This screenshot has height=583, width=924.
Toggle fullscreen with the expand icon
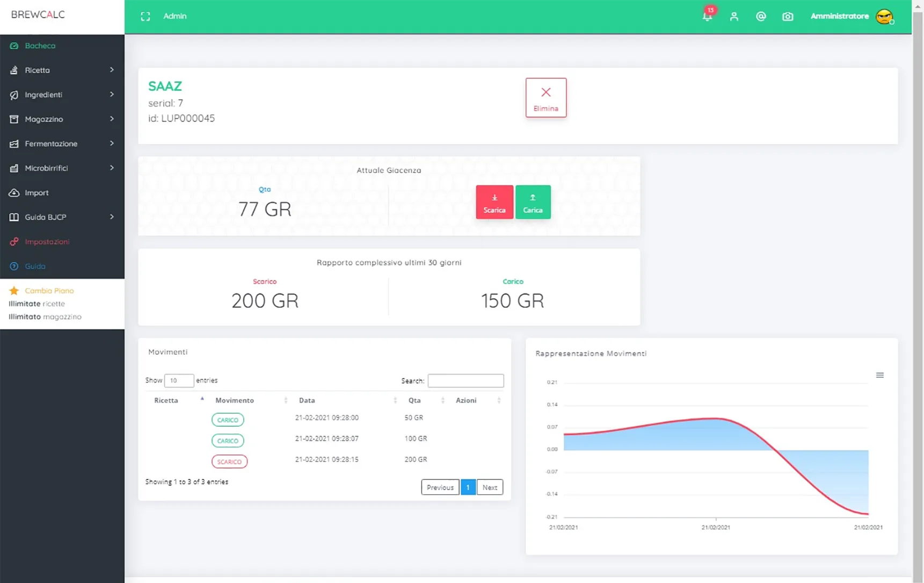[145, 17]
